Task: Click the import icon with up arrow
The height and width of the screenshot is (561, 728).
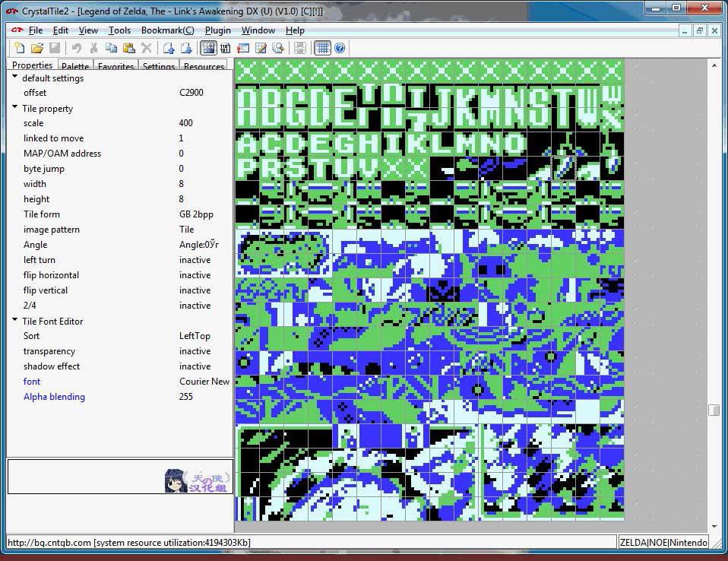Action: [169, 48]
